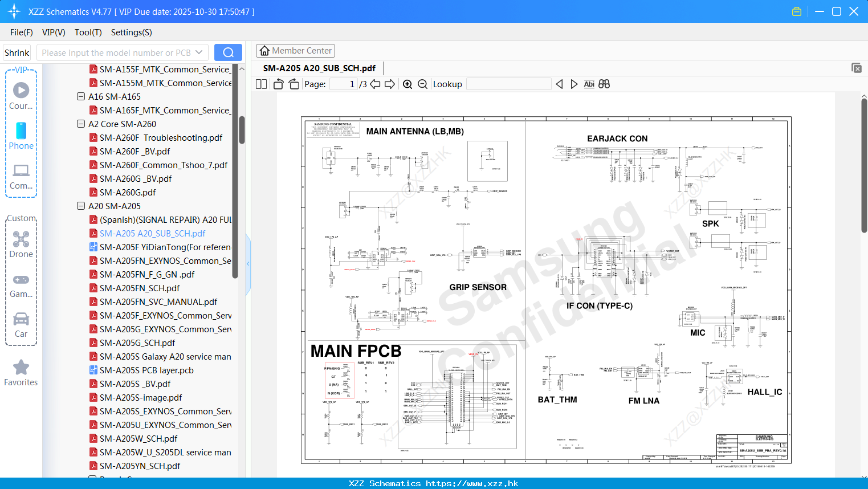
Task: Click the pop-out window icon at top right
Action: pyautogui.click(x=857, y=68)
